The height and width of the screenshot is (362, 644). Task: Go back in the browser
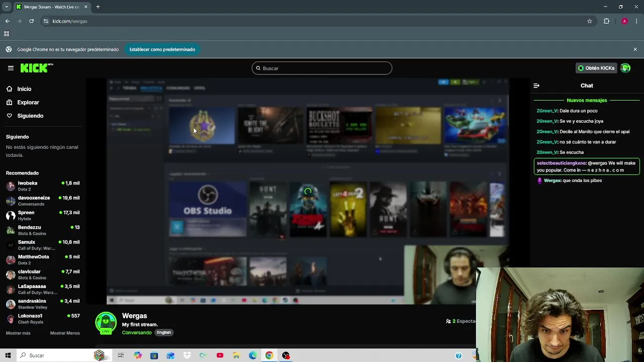tap(8, 21)
